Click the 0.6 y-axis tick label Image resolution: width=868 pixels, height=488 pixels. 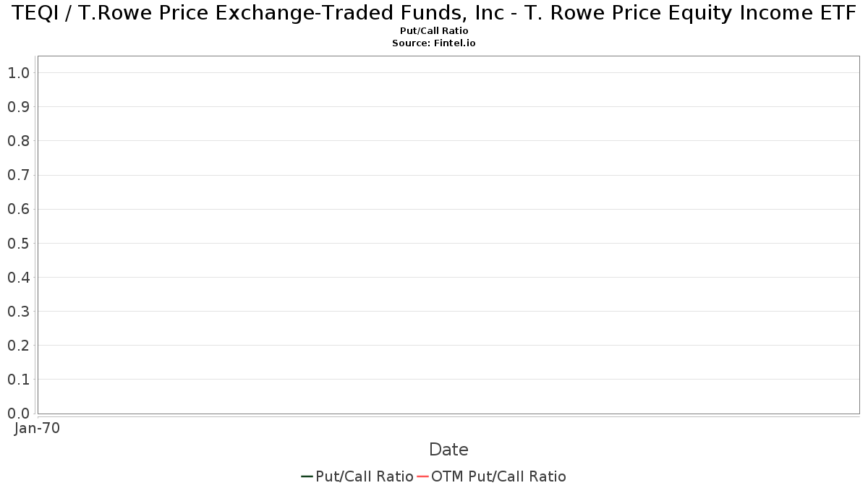pyautogui.click(x=18, y=209)
